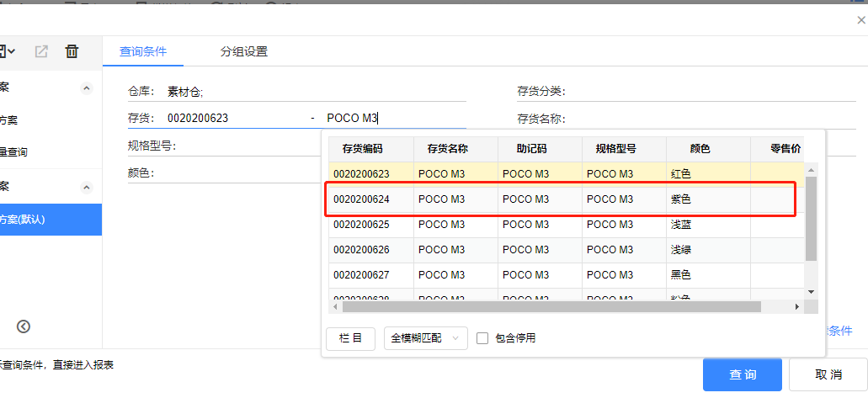Click the 栏目 button
Viewport: 868px width, 398px height.
point(350,338)
